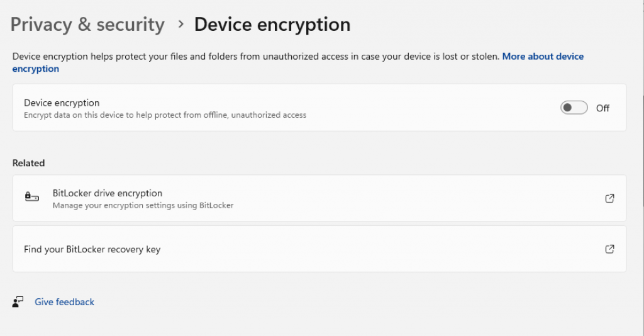Click the Off label beside the toggle
644x336 pixels.
coord(602,108)
